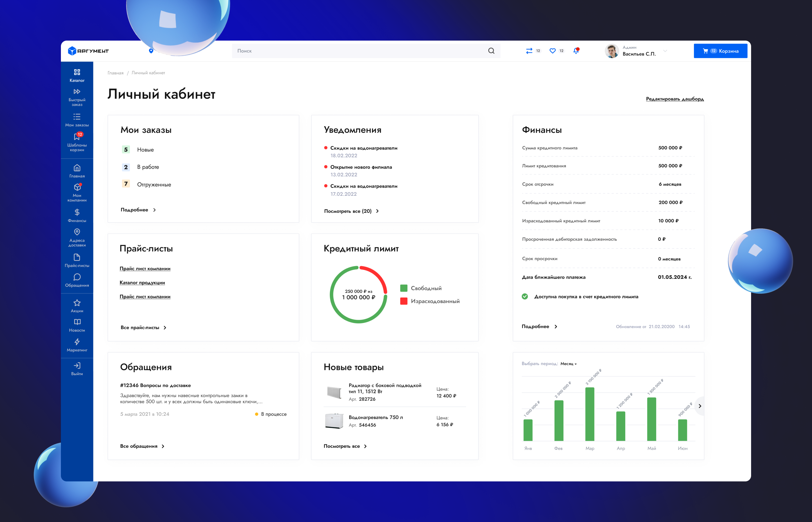Open the Месяц period dropdown
This screenshot has width=812, height=522.
pyautogui.click(x=568, y=364)
